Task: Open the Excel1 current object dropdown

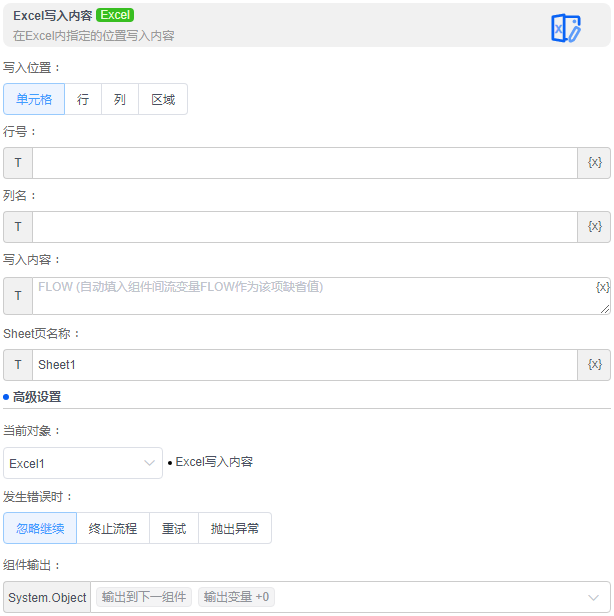Action: 83,463
